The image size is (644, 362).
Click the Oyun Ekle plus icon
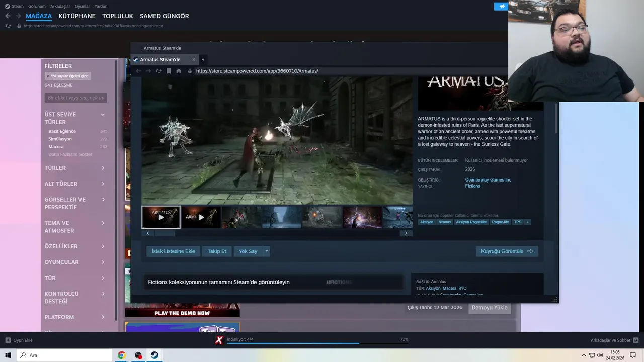[8, 340]
